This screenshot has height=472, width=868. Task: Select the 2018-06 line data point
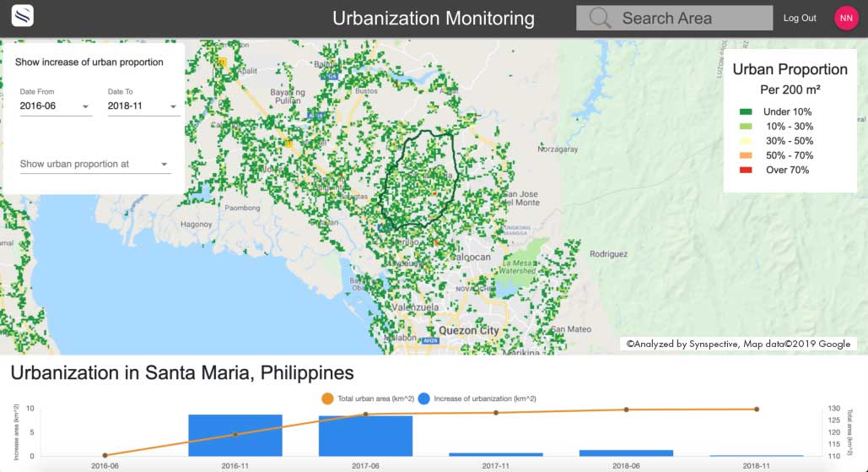(x=626, y=410)
